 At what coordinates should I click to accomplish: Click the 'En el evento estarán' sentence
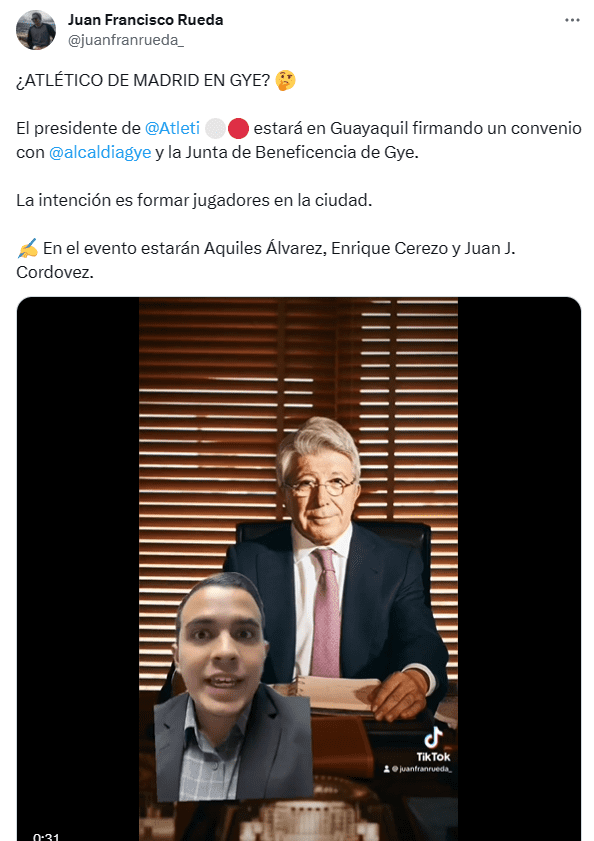point(266,260)
